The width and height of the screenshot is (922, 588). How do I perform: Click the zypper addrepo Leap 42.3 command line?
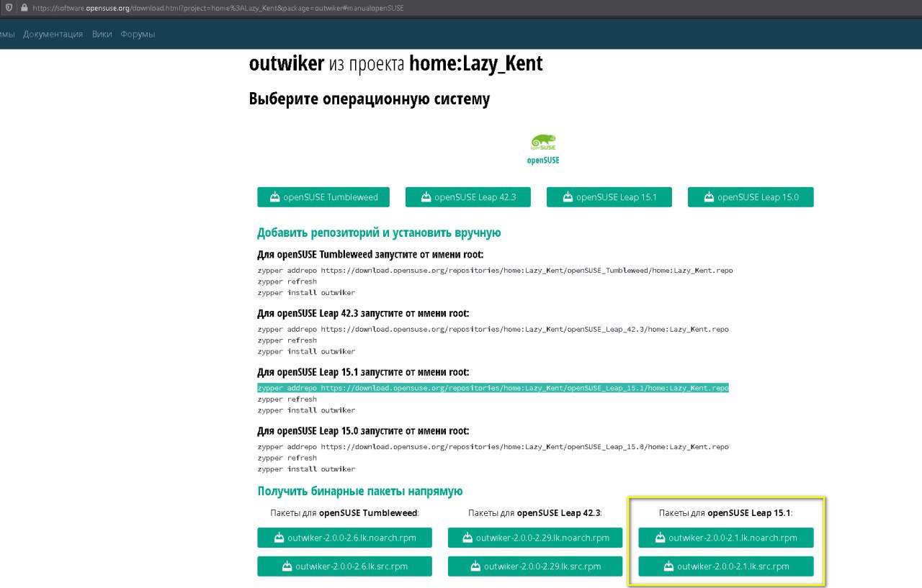point(493,329)
